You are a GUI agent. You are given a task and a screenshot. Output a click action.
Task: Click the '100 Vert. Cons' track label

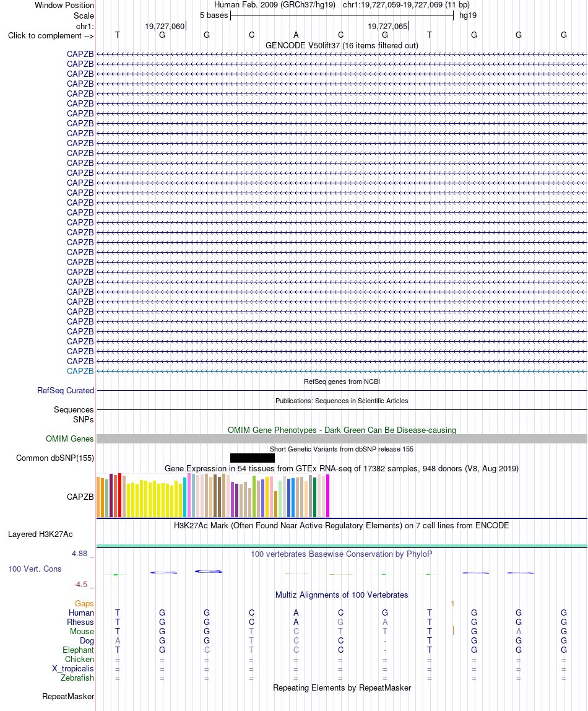[x=35, y=569]
